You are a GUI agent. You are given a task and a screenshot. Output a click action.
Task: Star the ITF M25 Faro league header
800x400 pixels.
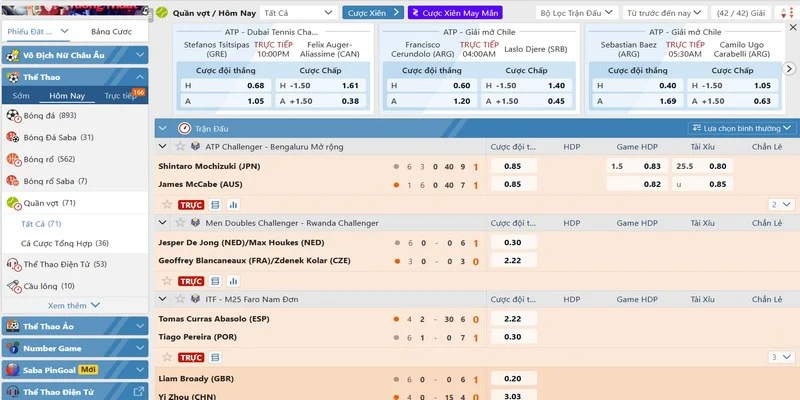pos(181,299)
